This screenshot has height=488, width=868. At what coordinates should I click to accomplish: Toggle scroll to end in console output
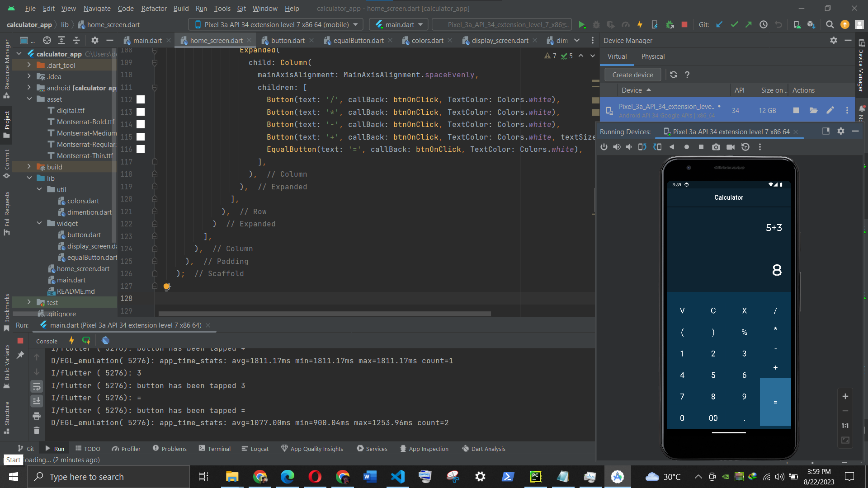coord(37,401)
